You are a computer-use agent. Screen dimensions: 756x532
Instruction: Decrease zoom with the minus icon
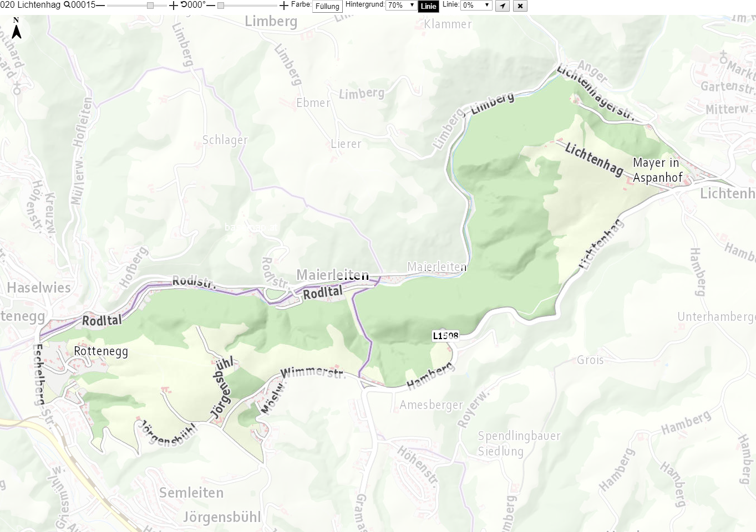click(x=100, y=6)
